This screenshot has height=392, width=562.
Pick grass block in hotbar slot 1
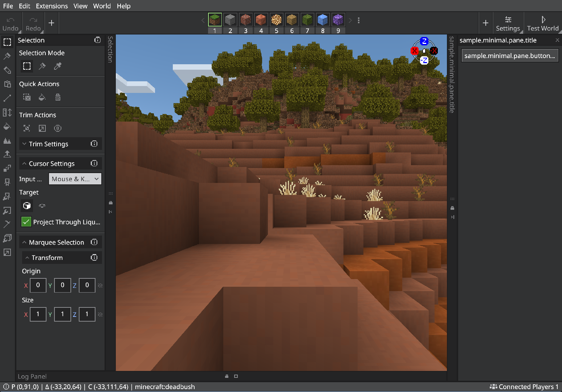215,20
